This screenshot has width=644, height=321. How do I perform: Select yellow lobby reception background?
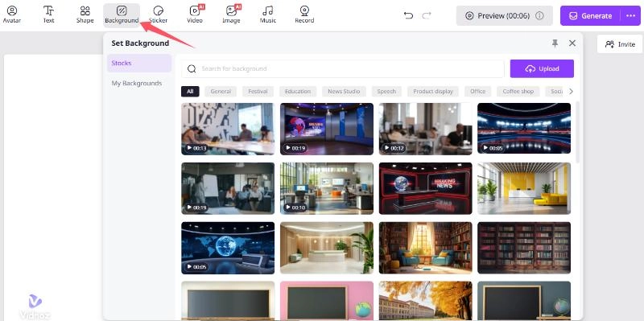tap(524, 188)
